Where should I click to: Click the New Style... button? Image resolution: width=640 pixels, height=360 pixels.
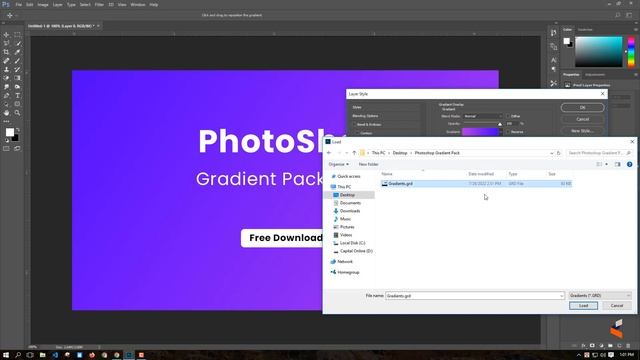(582, 131)
